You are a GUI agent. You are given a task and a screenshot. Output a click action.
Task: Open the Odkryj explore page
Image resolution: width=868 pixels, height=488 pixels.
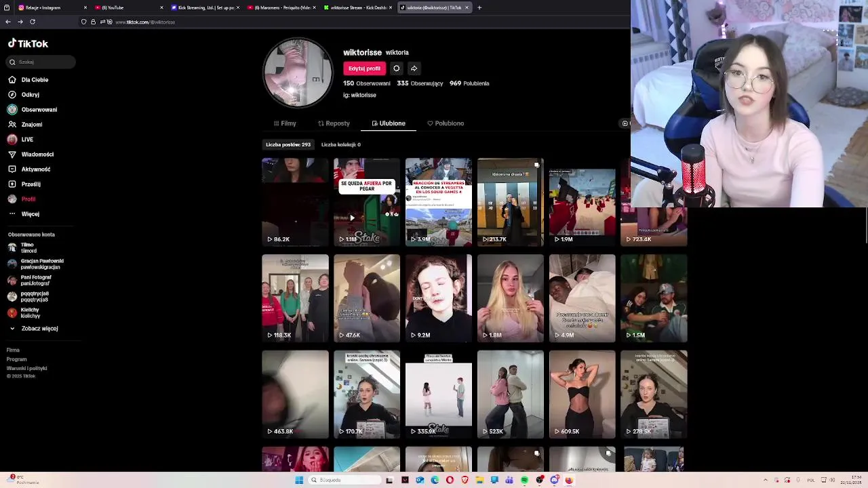[x=24, y=95]
